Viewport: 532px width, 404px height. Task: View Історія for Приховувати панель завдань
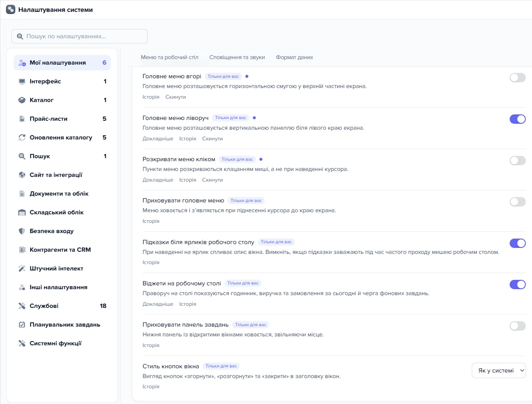pyautogui.click(x=151, y=345)
